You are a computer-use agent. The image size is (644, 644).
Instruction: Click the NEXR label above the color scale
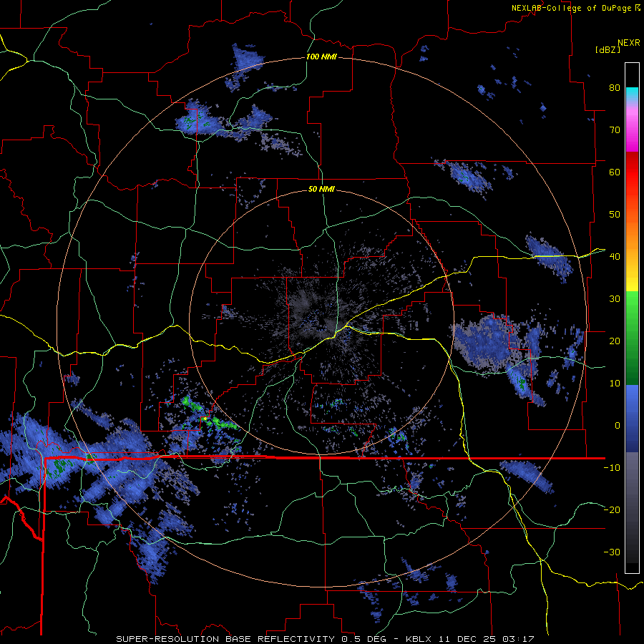[x=629, y=43]
